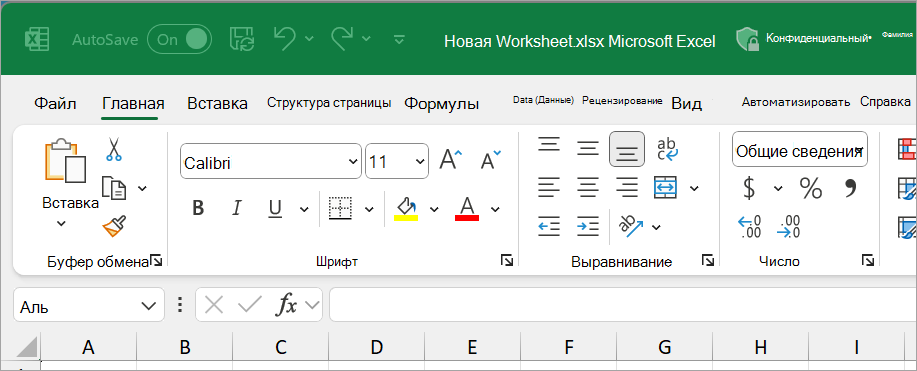This screenshot has width=917, height=371.
Task: Toggle the Middle Align icon
Action: pyautogui.click(x=588, y=148)
